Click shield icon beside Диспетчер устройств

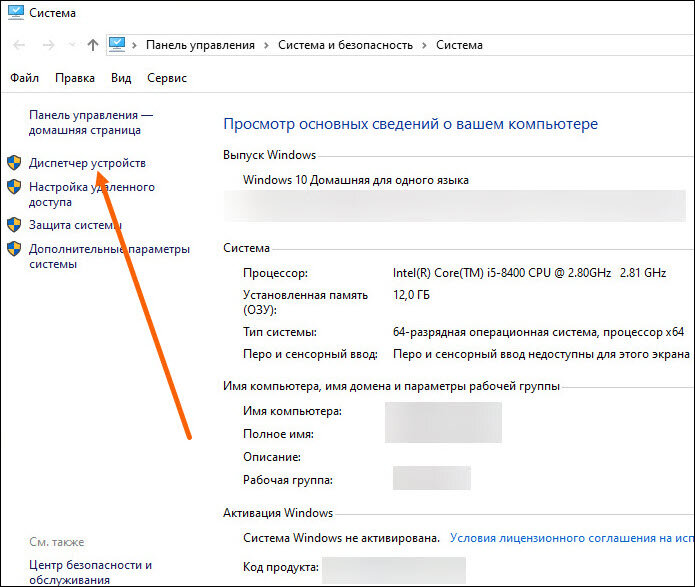[14, 163]
